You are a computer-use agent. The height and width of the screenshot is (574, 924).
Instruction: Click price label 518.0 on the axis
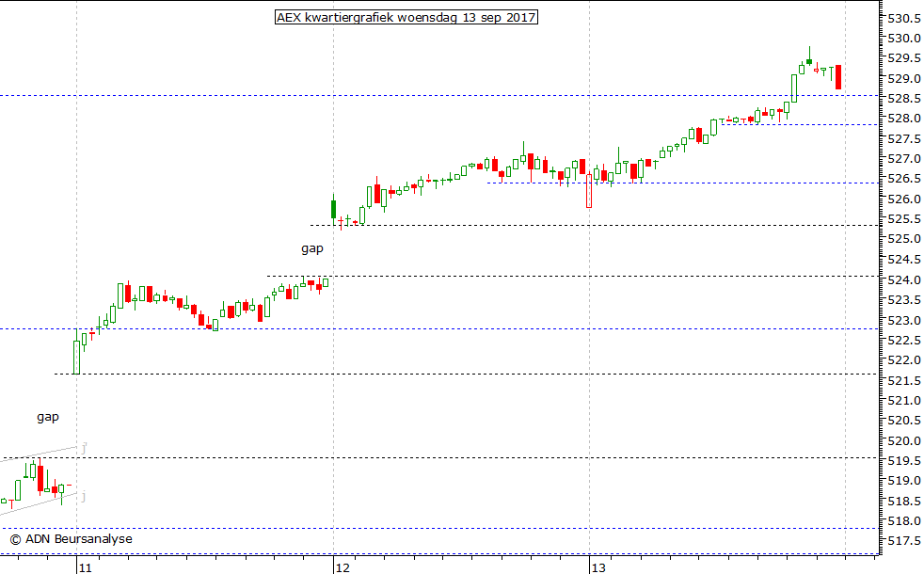coord(904,521)
